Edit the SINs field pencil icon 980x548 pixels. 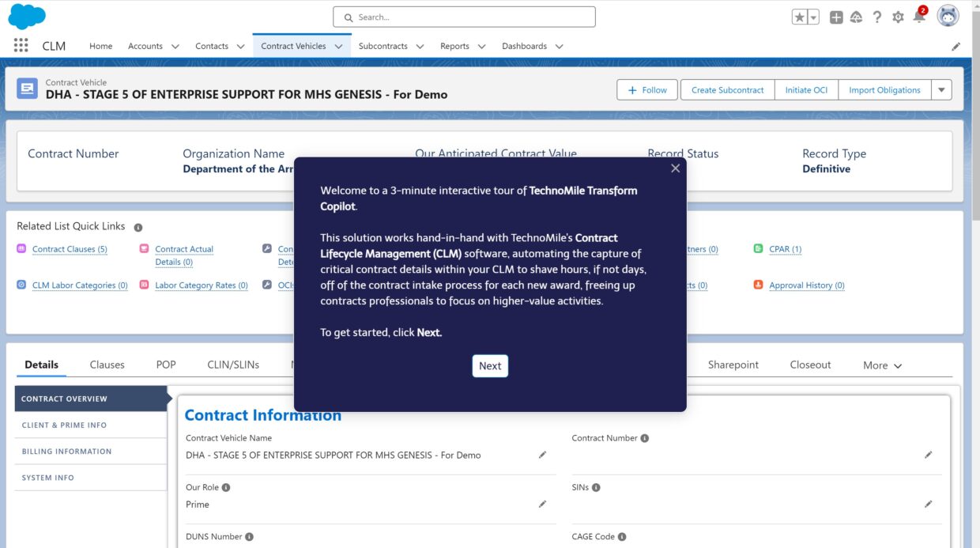(928, 504)
